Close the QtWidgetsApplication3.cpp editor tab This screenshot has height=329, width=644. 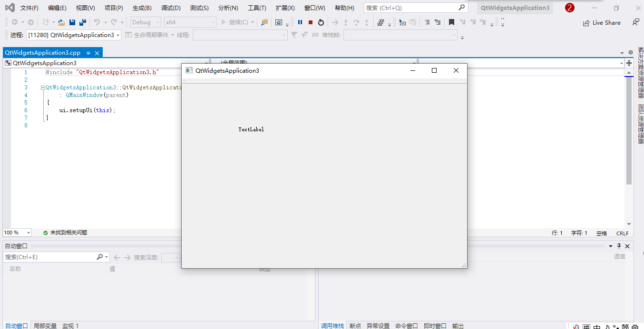(97, 53)
